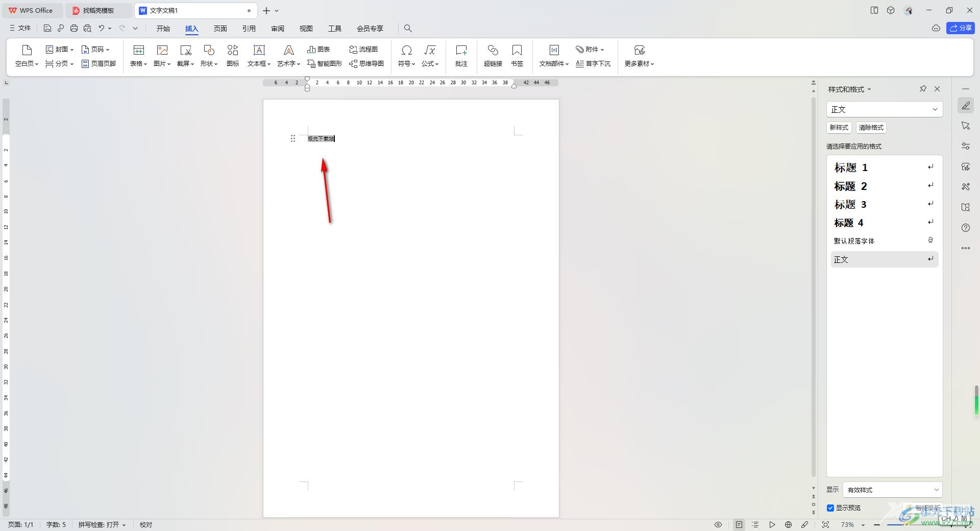980x531 pixels.
Task: Click the 分享 share button
Action: (x=961, y=28)
